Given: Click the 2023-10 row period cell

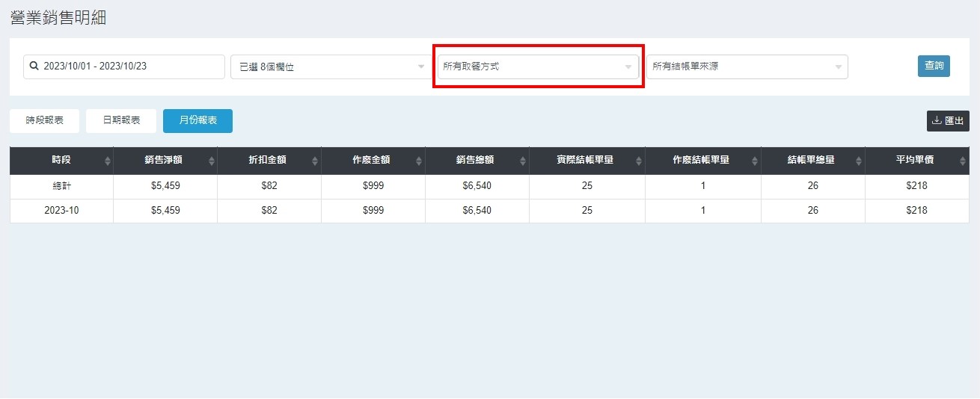Looking at the screenshot, I should [61, 211].
